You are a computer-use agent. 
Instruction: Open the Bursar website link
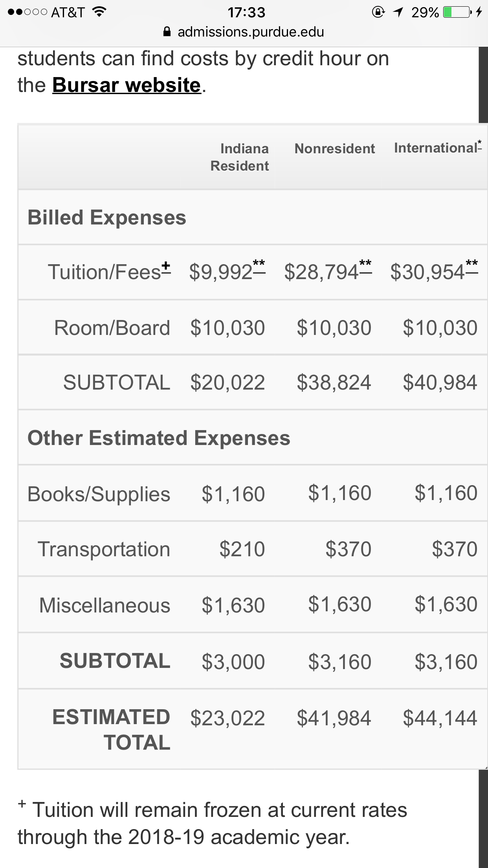(127, 85)
